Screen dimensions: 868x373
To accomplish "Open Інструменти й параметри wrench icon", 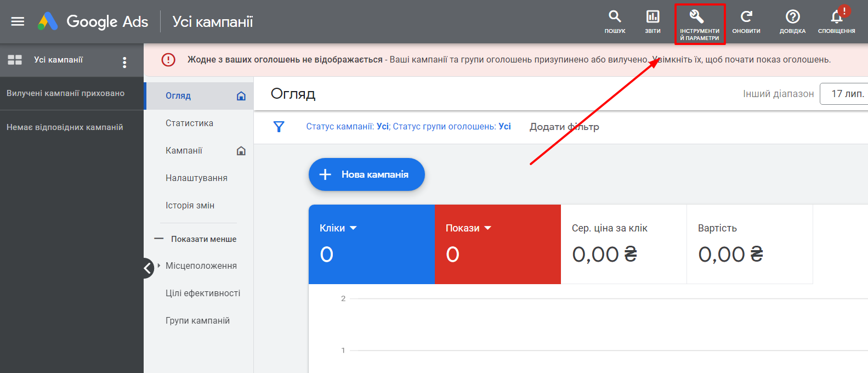I will tap(700, 24).
